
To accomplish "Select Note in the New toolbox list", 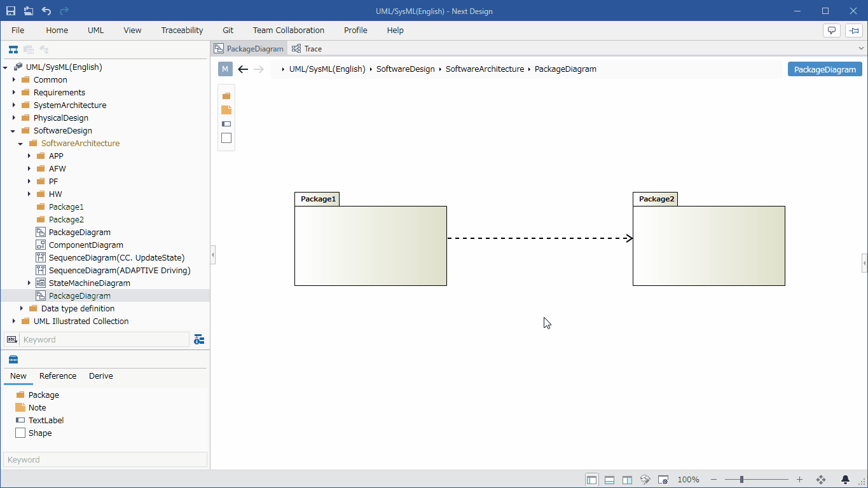I will [x=38, y=408].
